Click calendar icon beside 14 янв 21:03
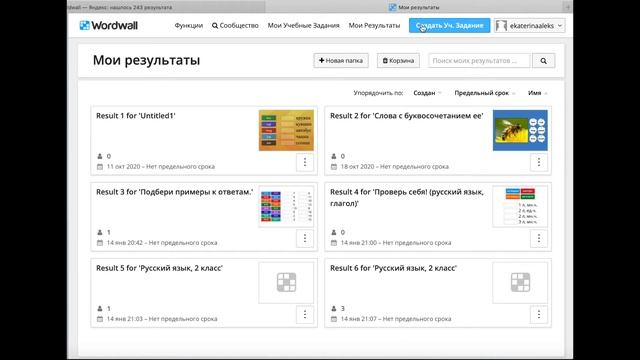640x360 pixels. pyautogui.click(x=100, y=319)
